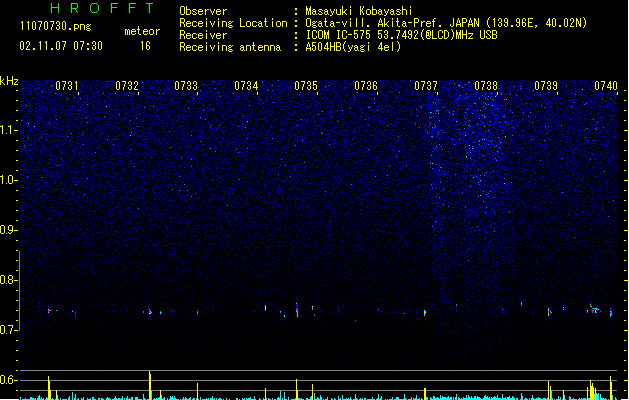Click the 0.9 kHz axis label
Screen dimensions: 629x400
point(9,230)
